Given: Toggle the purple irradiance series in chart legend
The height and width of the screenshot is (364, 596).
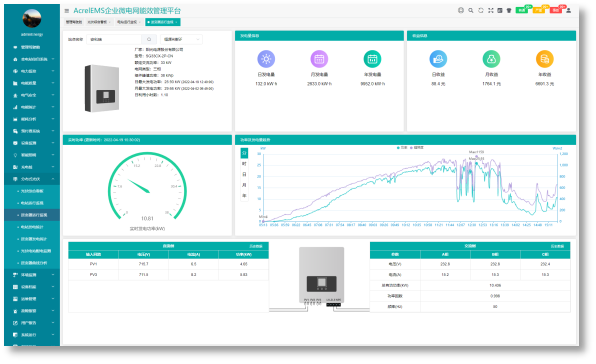Looking at the screenshot, I should point(417,147).
